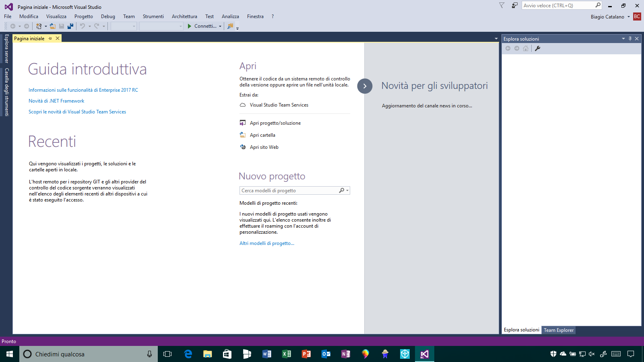This screenshot has width=644, height=362.
Task: Click the Find in Files toolbar icon
Action: (x=230, y=26)
